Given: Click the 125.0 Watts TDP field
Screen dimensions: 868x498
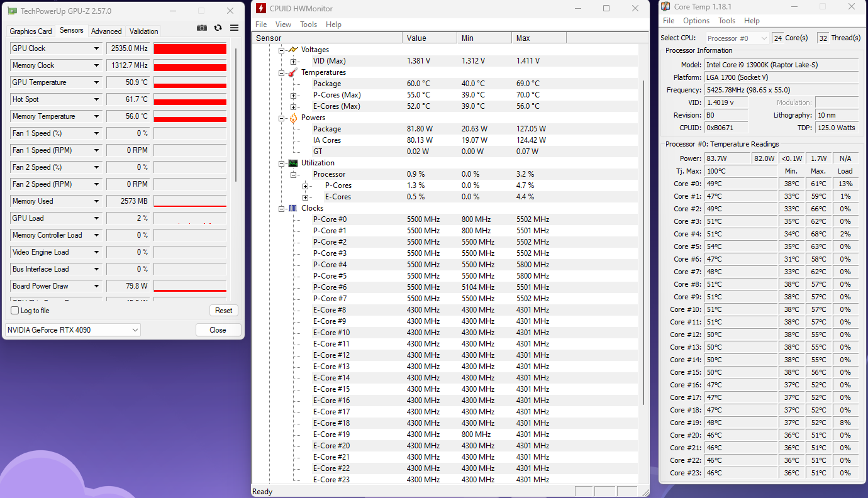Looking at the screenshot, I should point(837,128).
